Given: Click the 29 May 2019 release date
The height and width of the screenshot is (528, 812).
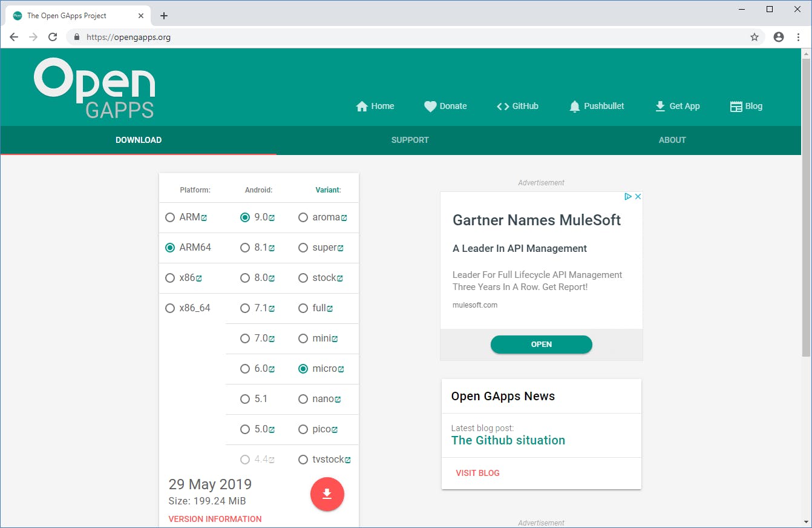Looking at the screenshot, I should [x=210, y=484].
